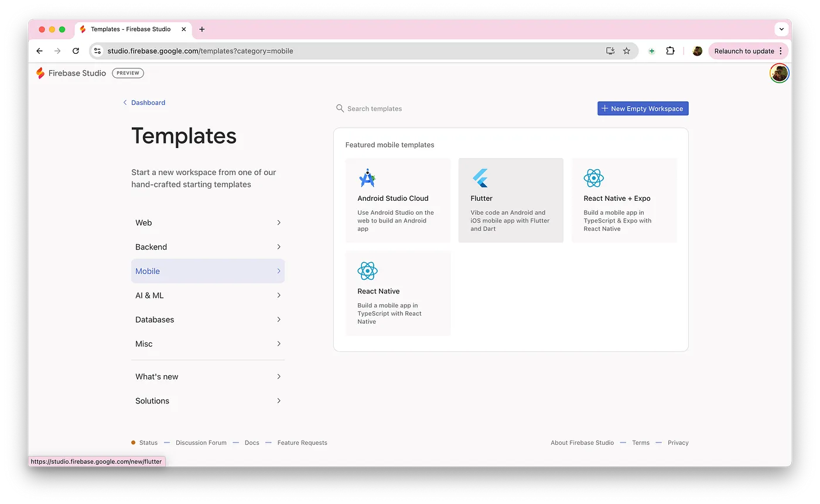Screen dimensions: 820x504
Task: Open the Solutions section
Action: click(208, 401)
